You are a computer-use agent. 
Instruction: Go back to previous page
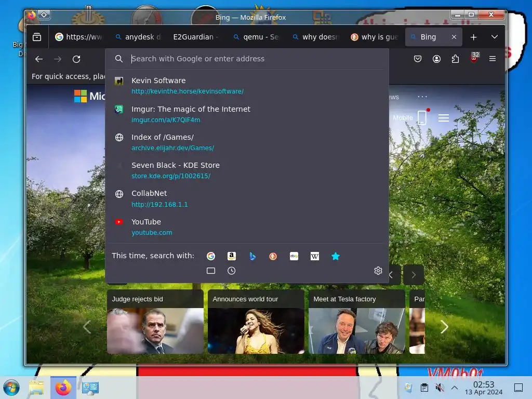coord(39,59)
